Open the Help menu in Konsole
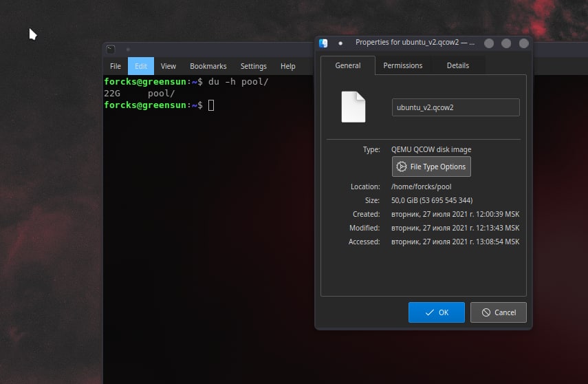Image resolution: width=588 pixels, height=384 pixels. [287, 66]
